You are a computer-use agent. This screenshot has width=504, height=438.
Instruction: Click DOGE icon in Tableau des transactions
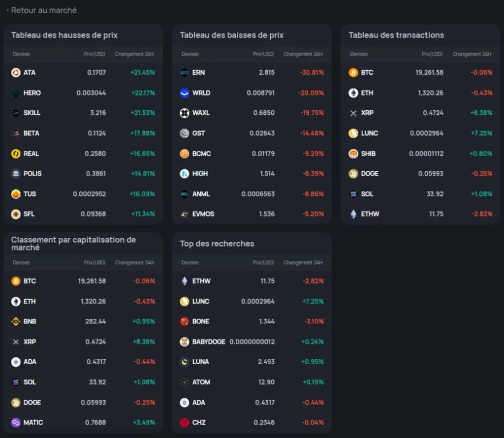click(x=353, y=174)
